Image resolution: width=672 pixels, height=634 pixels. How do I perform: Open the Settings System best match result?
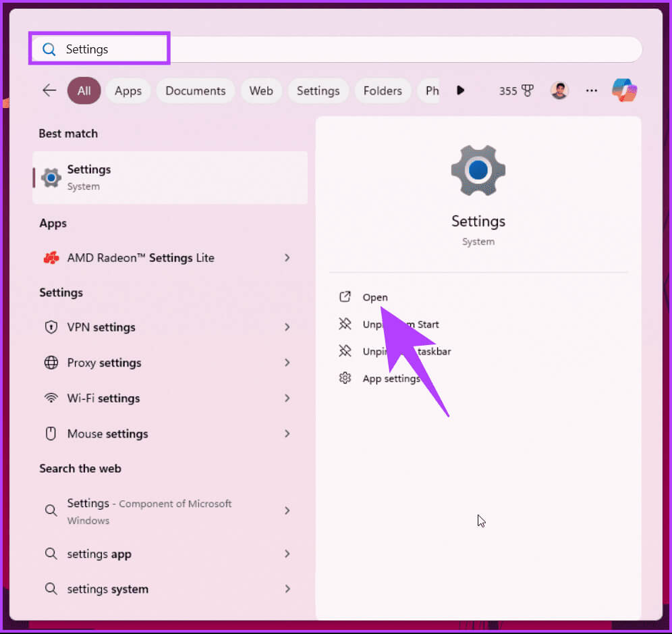[170, 178]
